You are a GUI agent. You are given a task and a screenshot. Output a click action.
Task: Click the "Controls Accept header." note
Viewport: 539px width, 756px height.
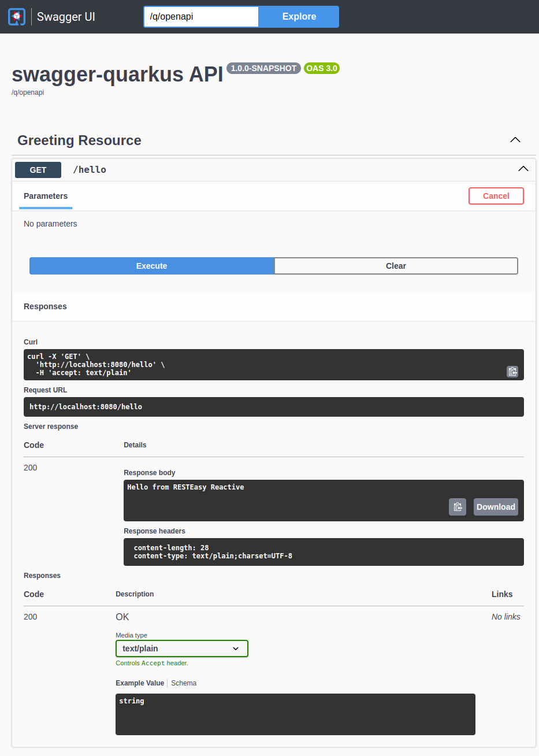click(152, 663)
